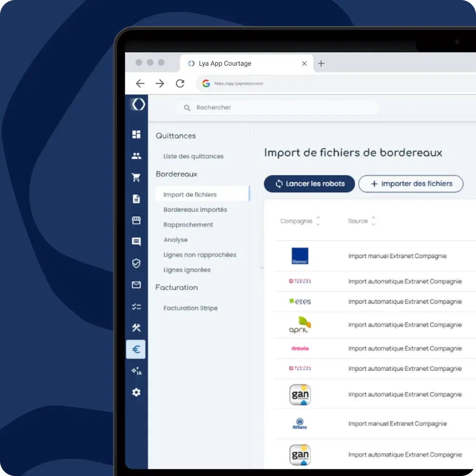The image size is (476, 476).
Task: Click the Allianz company logo
Action: 299,424
